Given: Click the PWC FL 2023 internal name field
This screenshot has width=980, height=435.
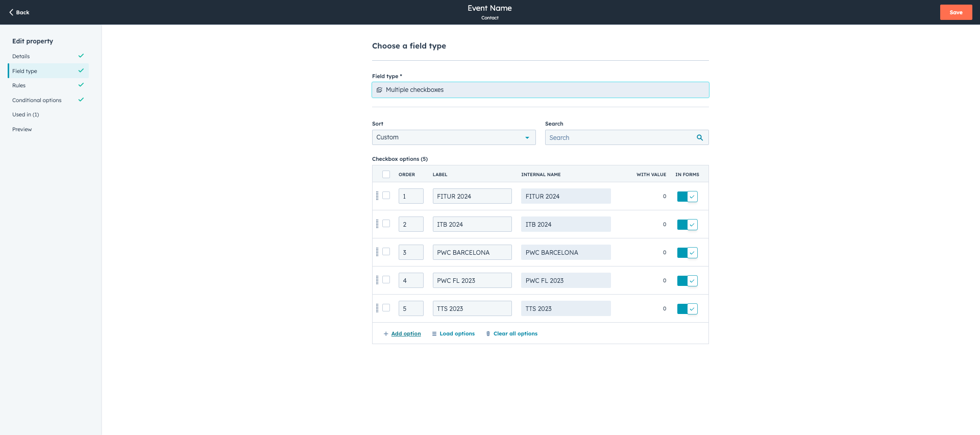Looking at the screenshot, I should click(x=566, y=280).
